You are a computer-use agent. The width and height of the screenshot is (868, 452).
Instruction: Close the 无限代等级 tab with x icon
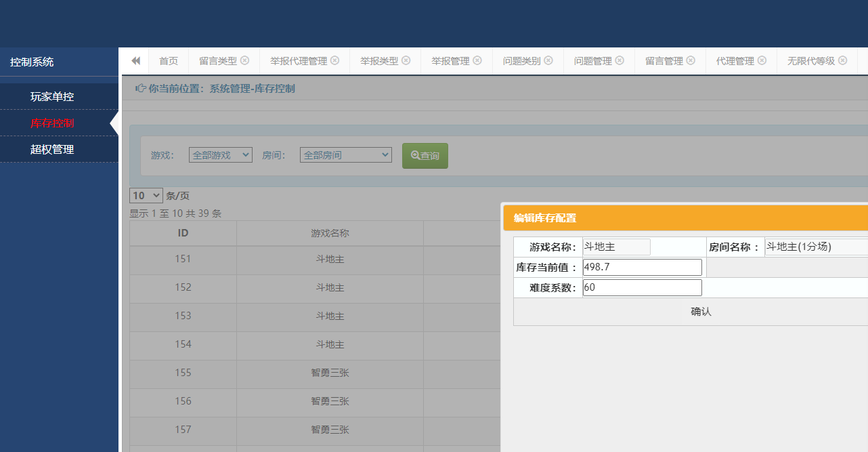(x=843, y=60)
